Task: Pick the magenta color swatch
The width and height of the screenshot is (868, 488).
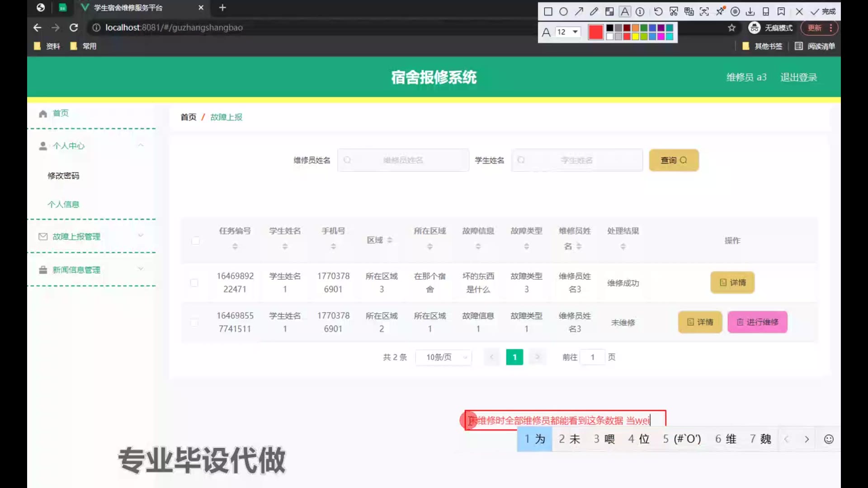Action: pos(661,37)
